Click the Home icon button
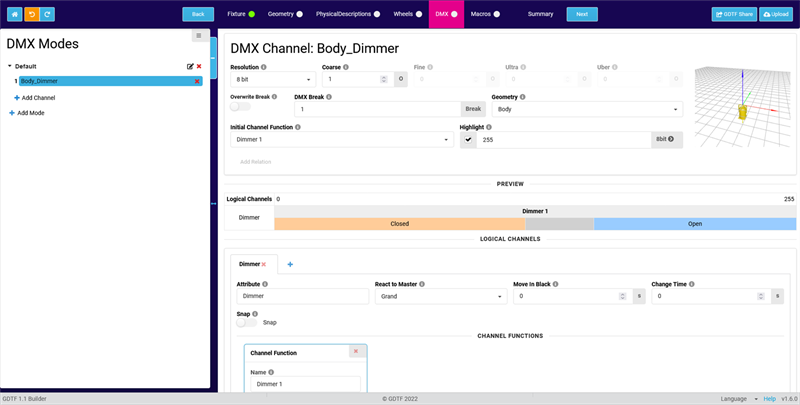 13,14
